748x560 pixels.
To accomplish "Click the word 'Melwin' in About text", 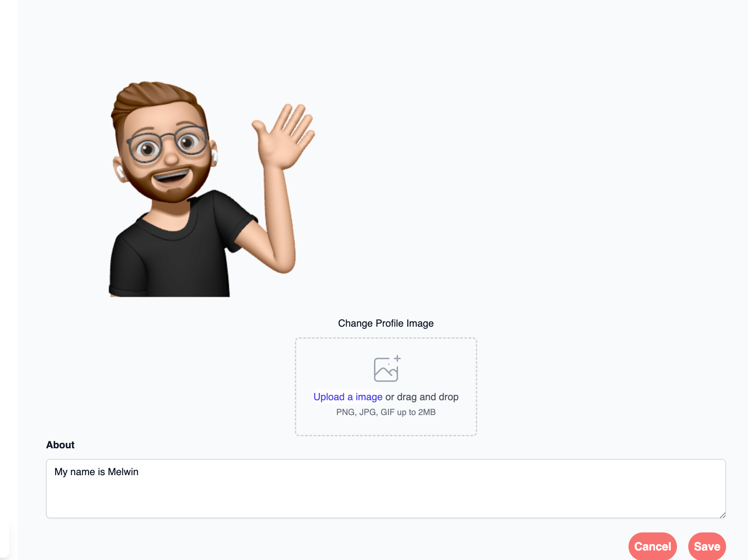I will (123, 472).
